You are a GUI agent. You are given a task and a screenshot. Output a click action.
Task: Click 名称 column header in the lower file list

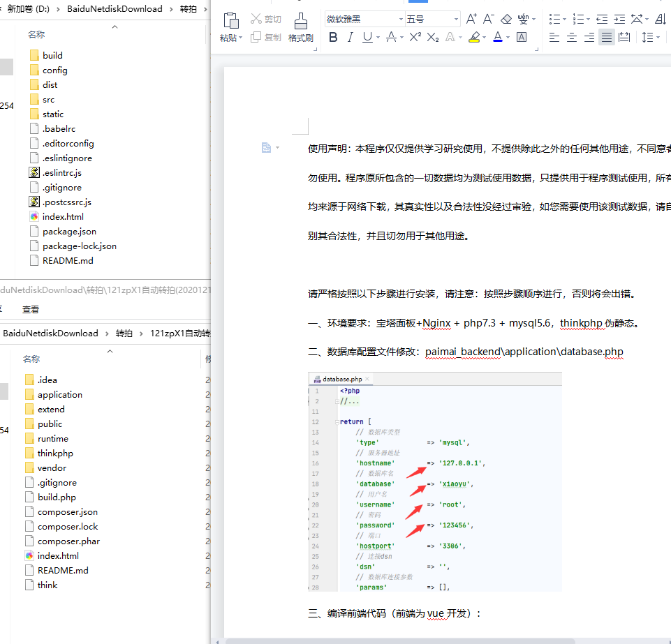pyautogui.click(x=31, y=359)
